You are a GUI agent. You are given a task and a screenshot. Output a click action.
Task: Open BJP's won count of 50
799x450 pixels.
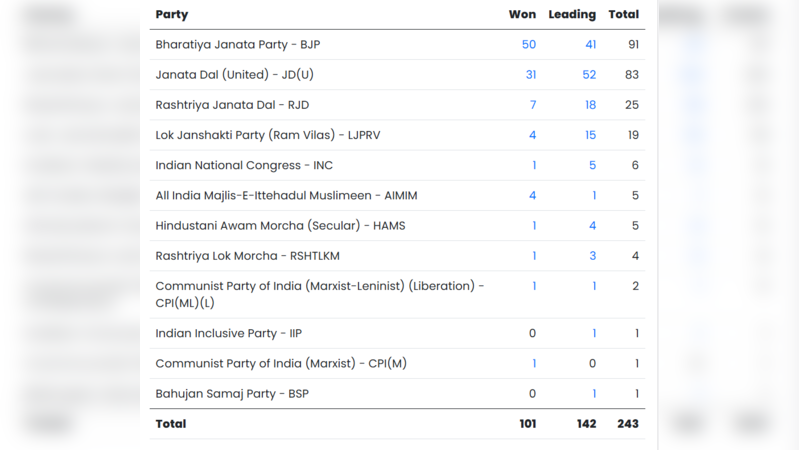coord(529,45)
